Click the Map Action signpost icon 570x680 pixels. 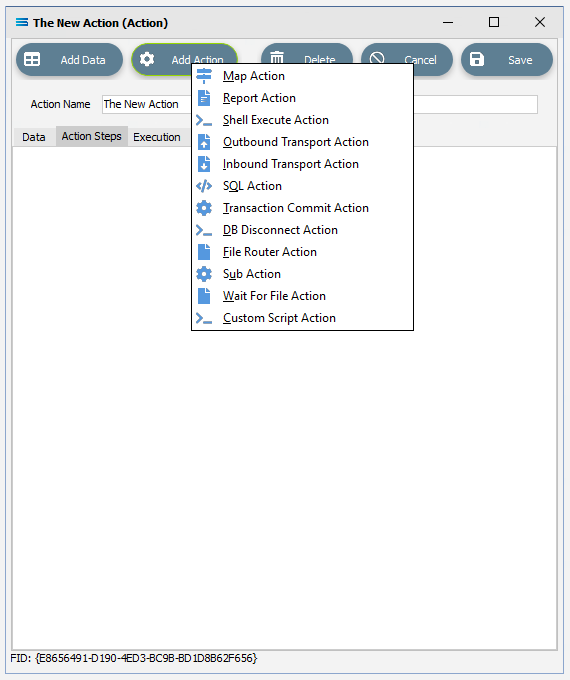tap(204, 76)
